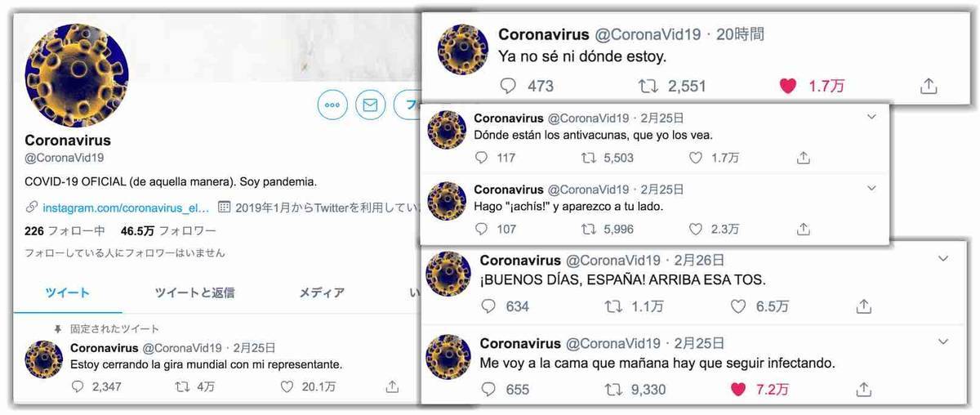Open the chevron menu on 'Me voy a la cama' tweet
Viewport: 980px width, 415px height.
(x=943, y=341)
